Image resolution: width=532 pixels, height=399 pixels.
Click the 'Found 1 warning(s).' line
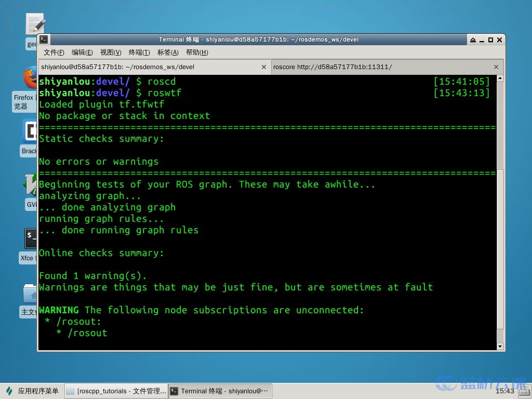pyautogui.click(x=92, y=276)
